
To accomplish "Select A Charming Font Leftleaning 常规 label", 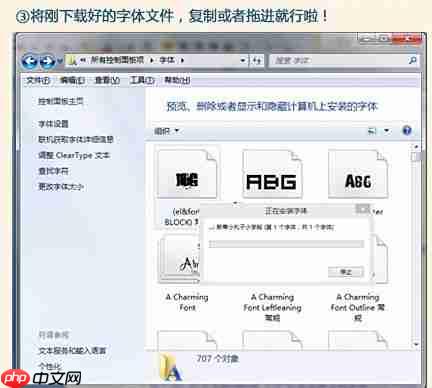I will [x=272, y=307].
